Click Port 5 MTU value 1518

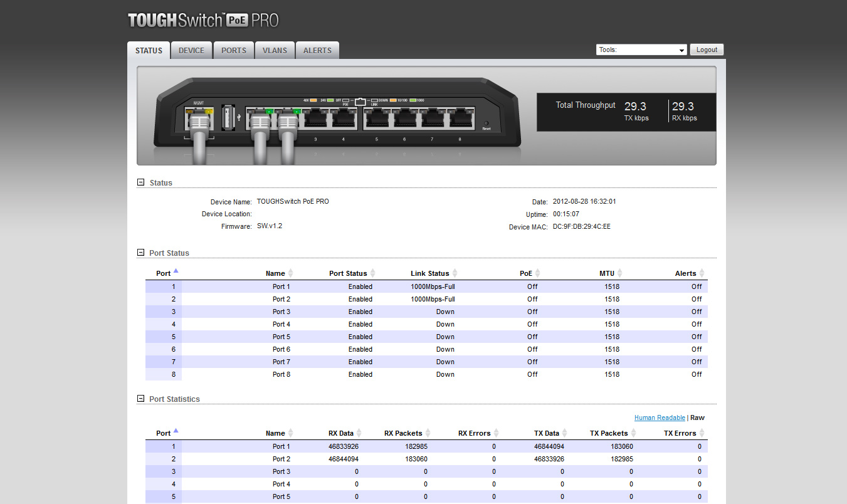612,337
